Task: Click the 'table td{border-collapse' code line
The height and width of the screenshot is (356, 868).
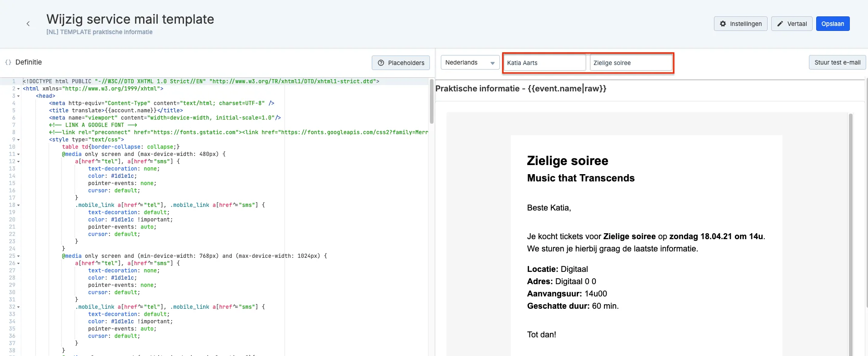Action: pyautogui.click(x=121, y=147)
